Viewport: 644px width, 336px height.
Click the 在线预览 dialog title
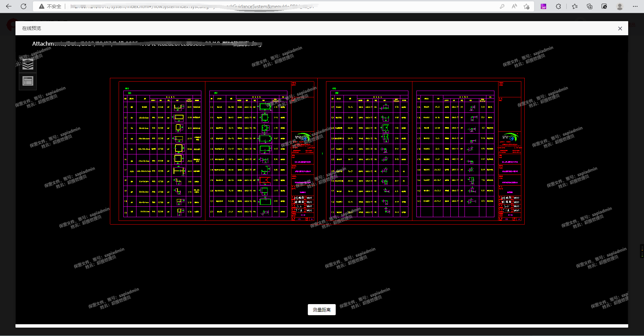point(32,28)
